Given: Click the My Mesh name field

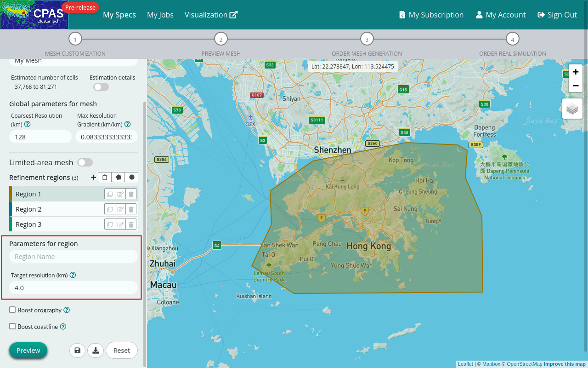Looking at the screenshot, I should point(73,62).
